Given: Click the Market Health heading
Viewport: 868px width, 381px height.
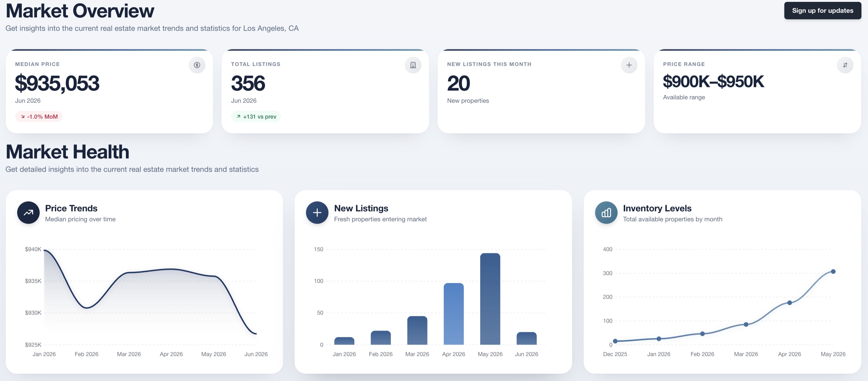Looking at the screenshot, I should click(67, 152).
